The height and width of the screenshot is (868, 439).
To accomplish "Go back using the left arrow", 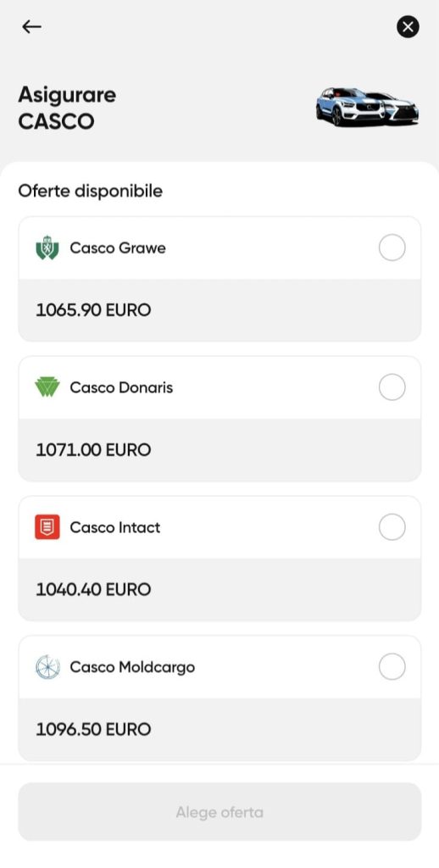I will [x=31, y=26].
